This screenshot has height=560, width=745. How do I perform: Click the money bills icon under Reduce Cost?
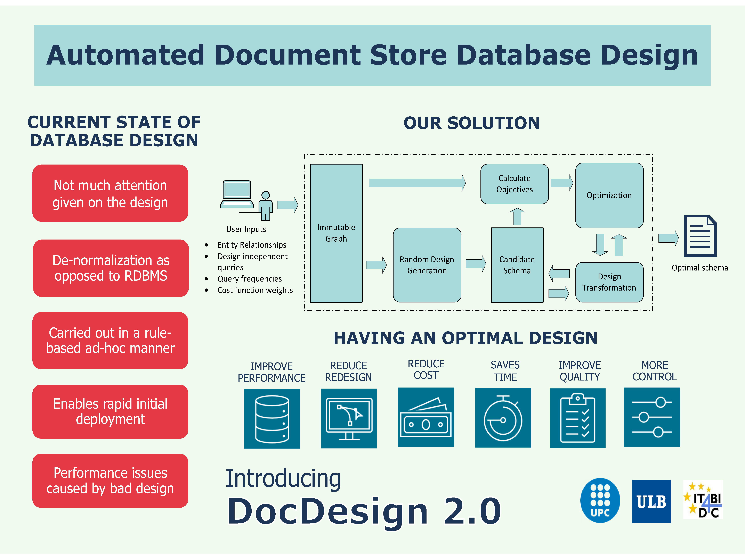tap(426, 417)
